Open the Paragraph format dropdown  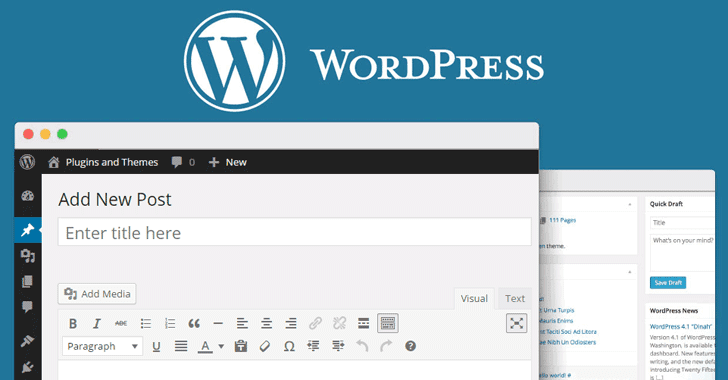(102, 346)
